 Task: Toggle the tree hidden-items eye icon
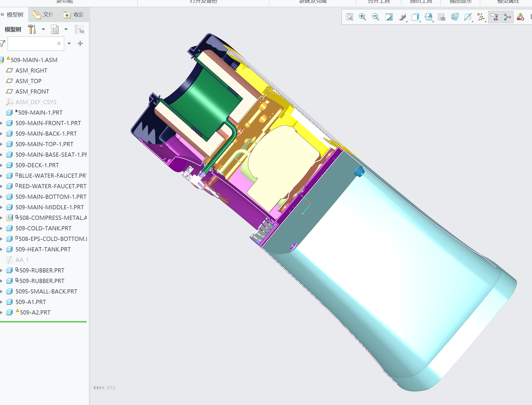click(79, 29)
